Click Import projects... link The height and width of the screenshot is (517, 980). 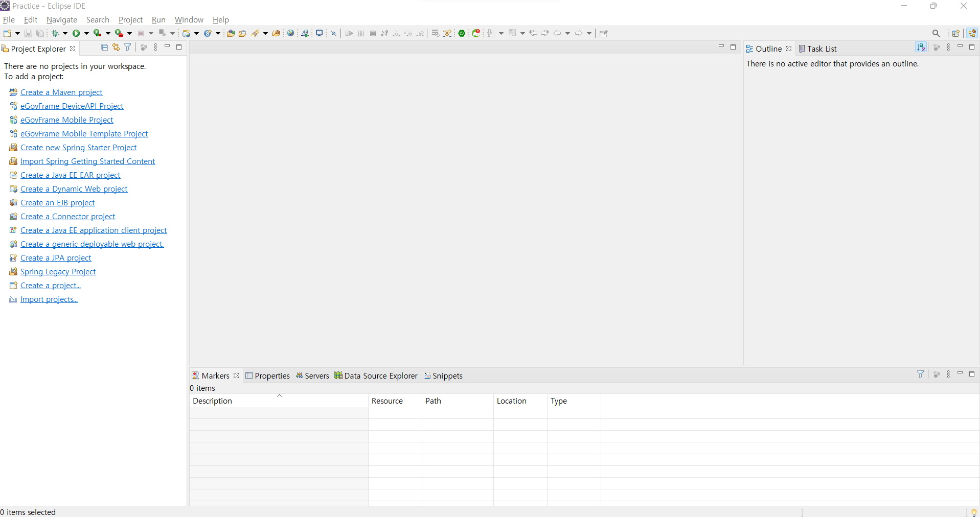coord(49,299)
